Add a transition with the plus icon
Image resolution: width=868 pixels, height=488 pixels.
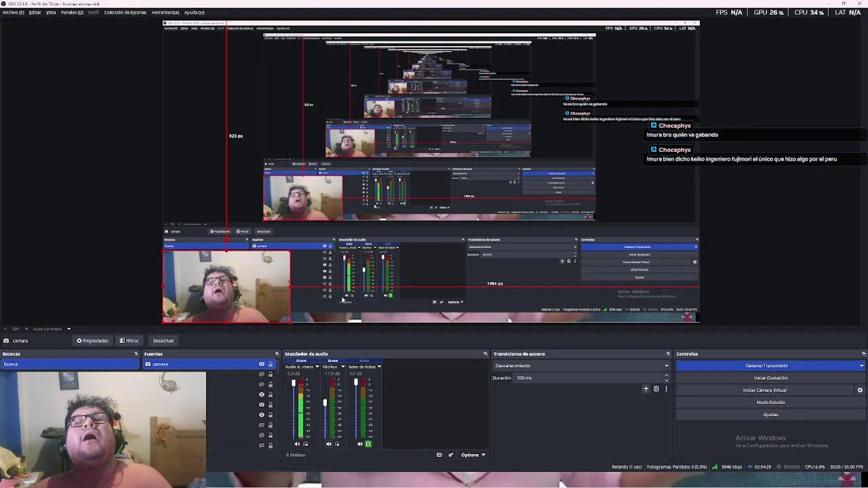pos(646,389)
